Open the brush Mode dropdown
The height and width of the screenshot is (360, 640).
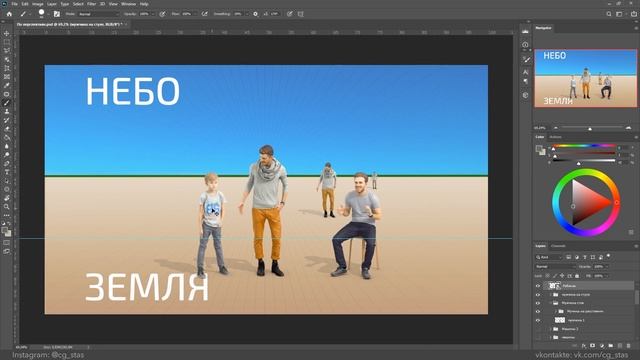[x=98, y=14]
